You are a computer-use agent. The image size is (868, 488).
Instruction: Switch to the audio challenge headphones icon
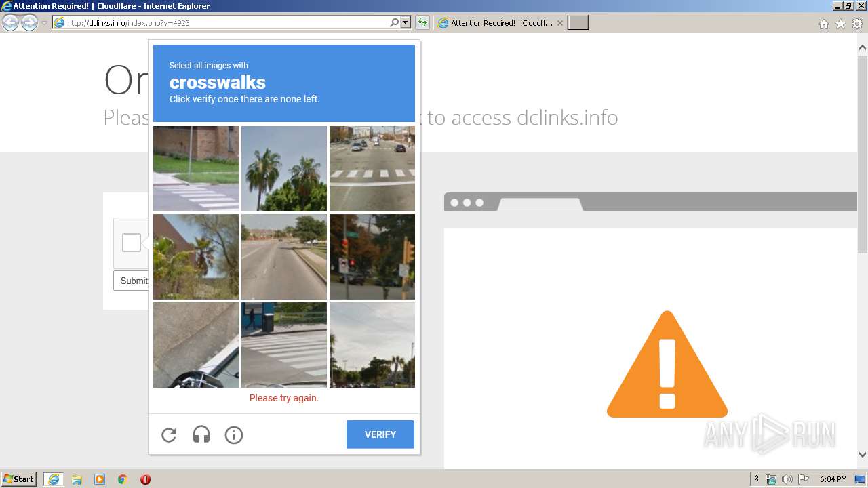[201, 435]
